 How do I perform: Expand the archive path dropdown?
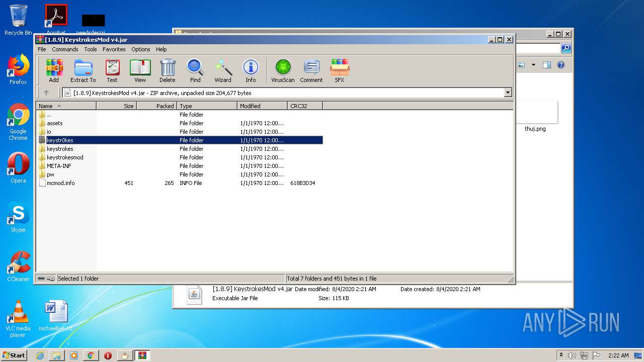pyautogui.click(x=508, y=93)
